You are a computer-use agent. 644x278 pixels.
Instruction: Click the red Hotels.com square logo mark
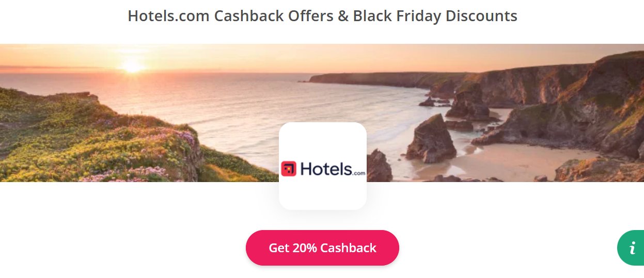[289, 169]
